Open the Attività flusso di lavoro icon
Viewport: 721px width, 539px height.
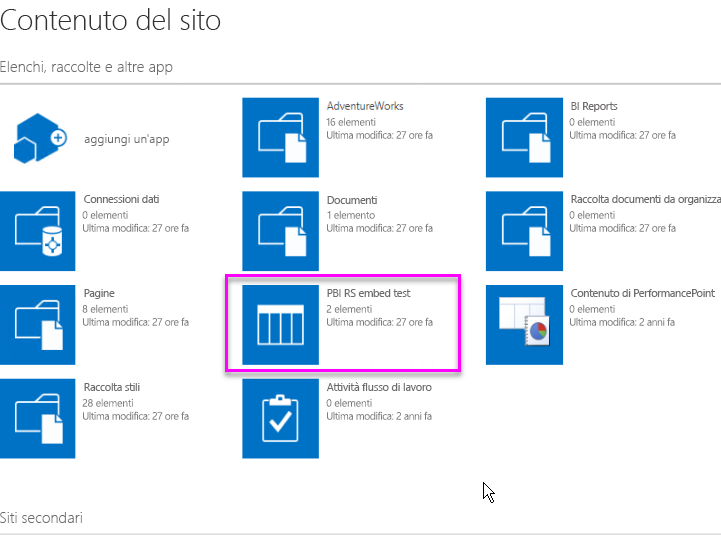pyautogui.click(x=280, y=419)
